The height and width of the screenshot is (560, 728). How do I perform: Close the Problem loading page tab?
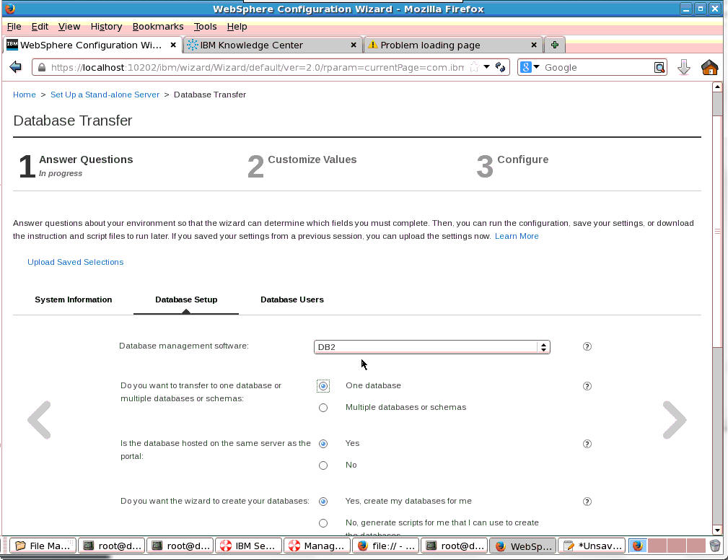coord(534,45)
